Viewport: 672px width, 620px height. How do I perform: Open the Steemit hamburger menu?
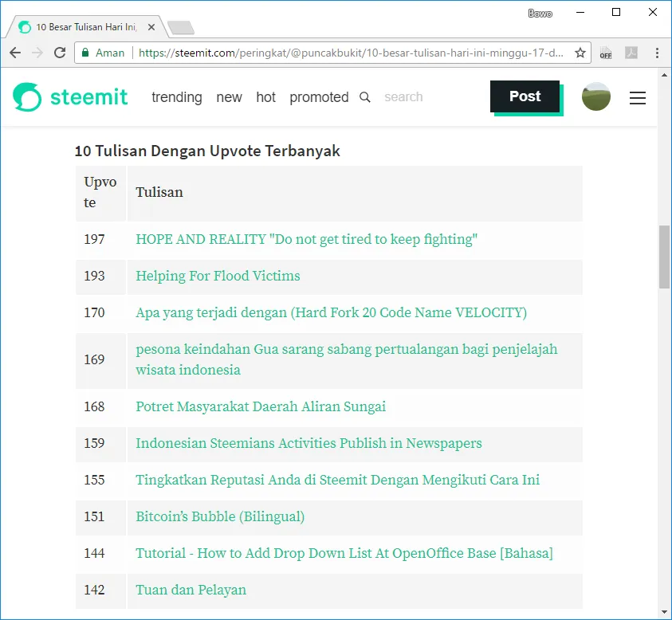point(637,98)
